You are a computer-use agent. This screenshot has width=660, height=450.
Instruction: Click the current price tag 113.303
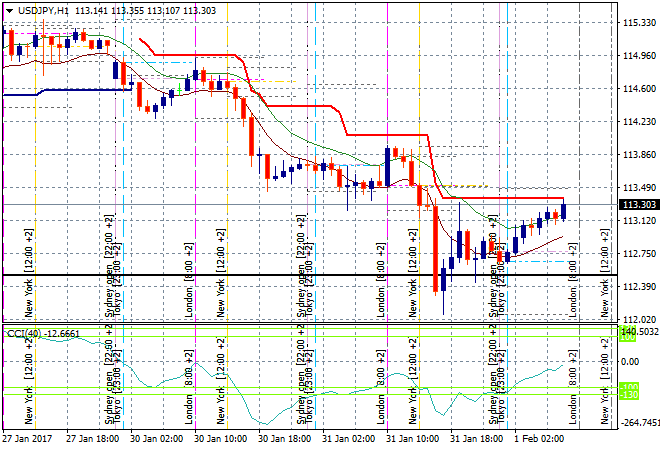[637, 205]
